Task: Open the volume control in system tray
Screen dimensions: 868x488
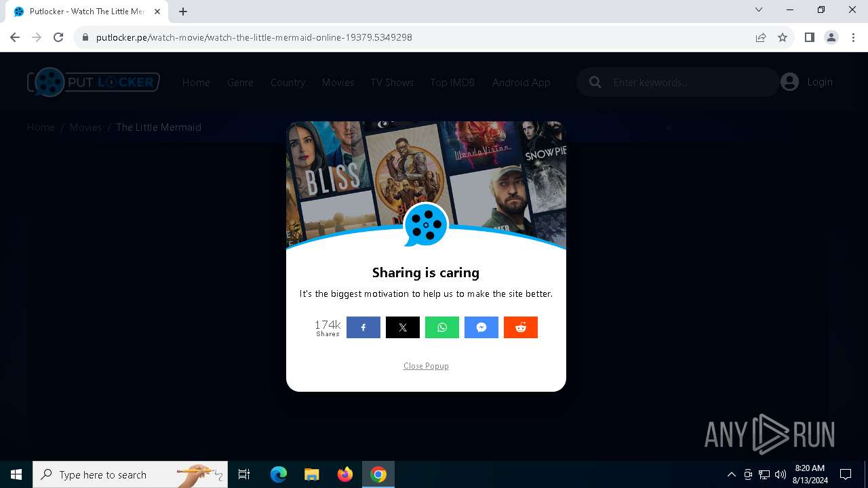Action: (781, 474)
